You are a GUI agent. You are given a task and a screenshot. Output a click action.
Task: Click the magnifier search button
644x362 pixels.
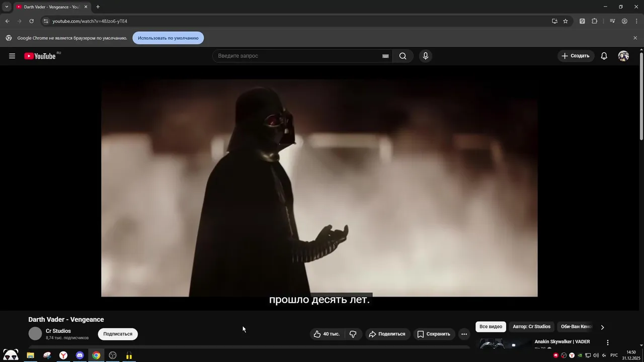pyautogui.click(x=403, y=56)
